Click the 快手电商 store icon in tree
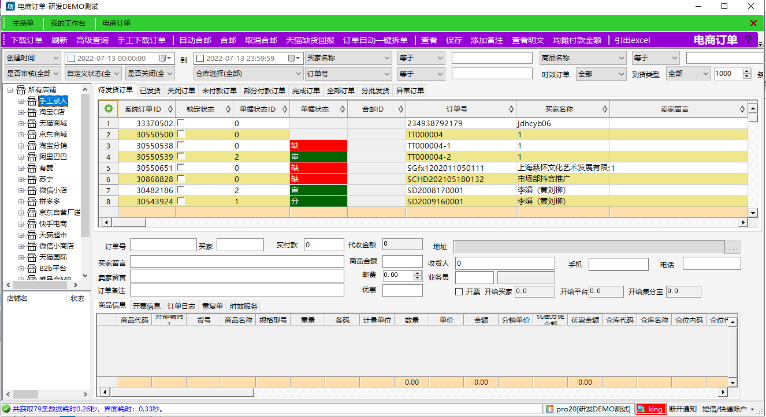Image resolution: width=766 pixels, height=417 pixels. [x=33, y=223]
